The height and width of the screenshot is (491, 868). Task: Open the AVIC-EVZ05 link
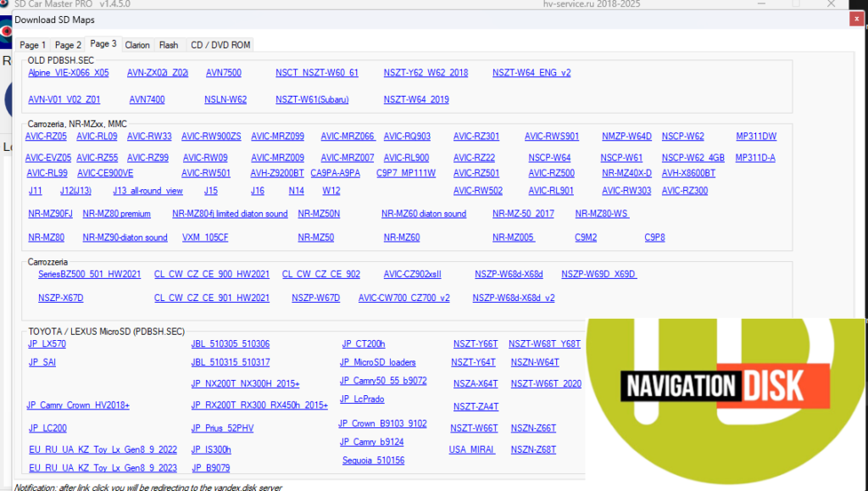(48, 158)
